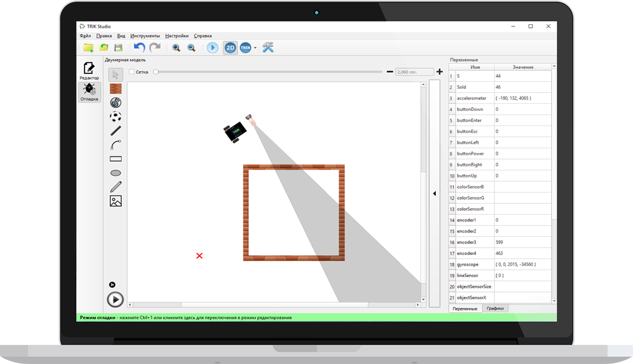This screenshot has height=364, width=633.
Task: Open the dropdown arrow next to TRIK
Action: point(255,48)
